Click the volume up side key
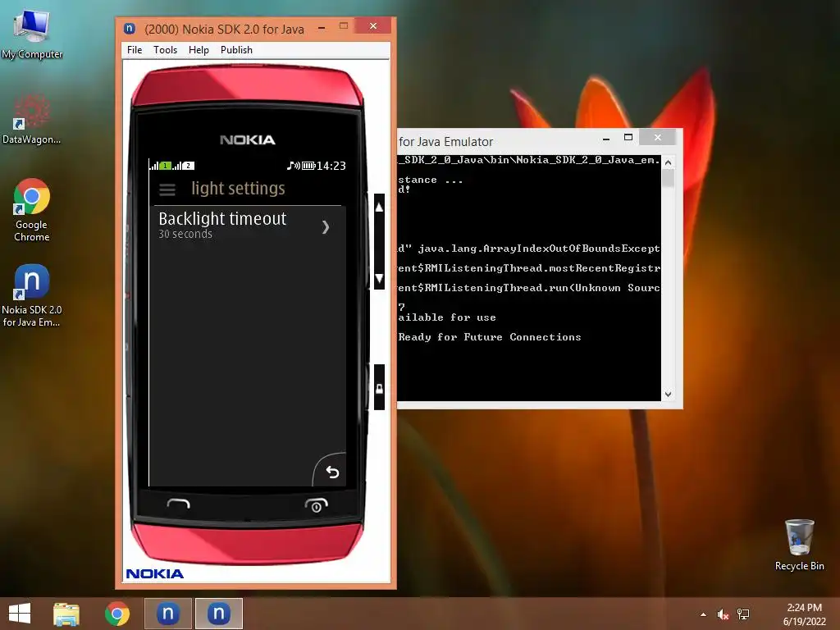Screen dimensions: 840x630 pyautogui.click(x=379, y=208)
